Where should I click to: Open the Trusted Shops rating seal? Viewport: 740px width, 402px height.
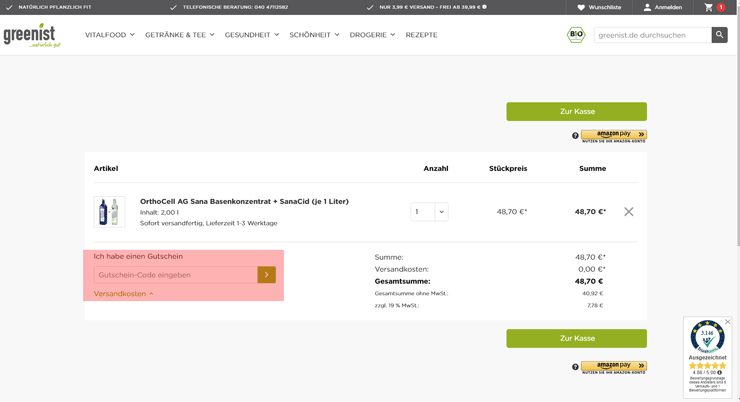707,337
